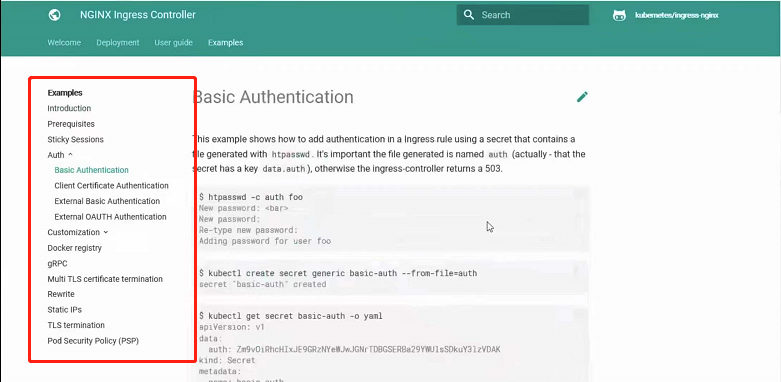Open Prerequisites in the sidebar
Viewport: 781px width, 382px height.
tap(71, 124)
